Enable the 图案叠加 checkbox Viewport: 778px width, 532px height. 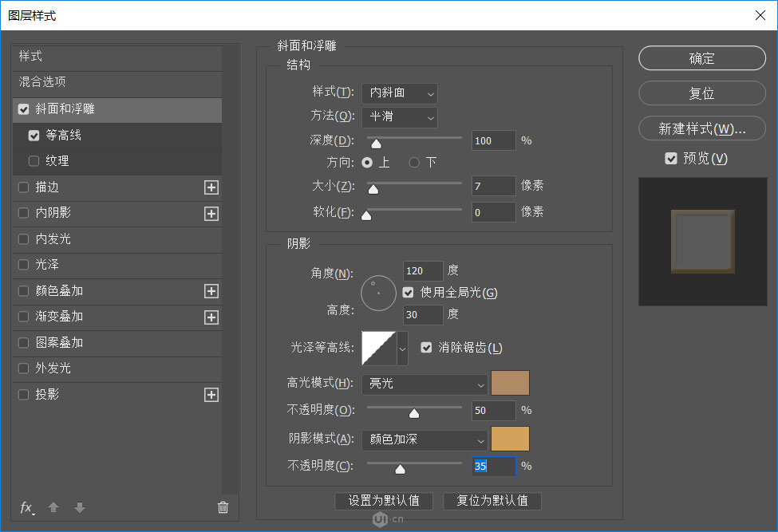pos(23,343)
